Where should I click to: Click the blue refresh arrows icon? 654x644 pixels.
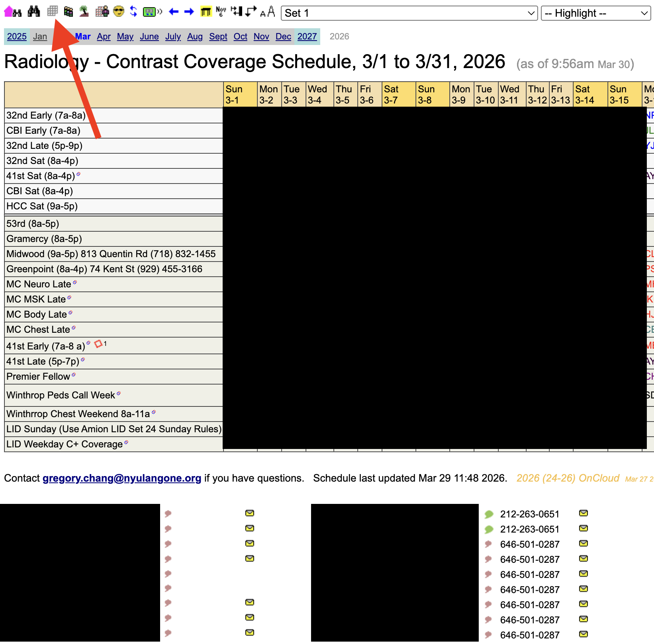click(133, 11)
